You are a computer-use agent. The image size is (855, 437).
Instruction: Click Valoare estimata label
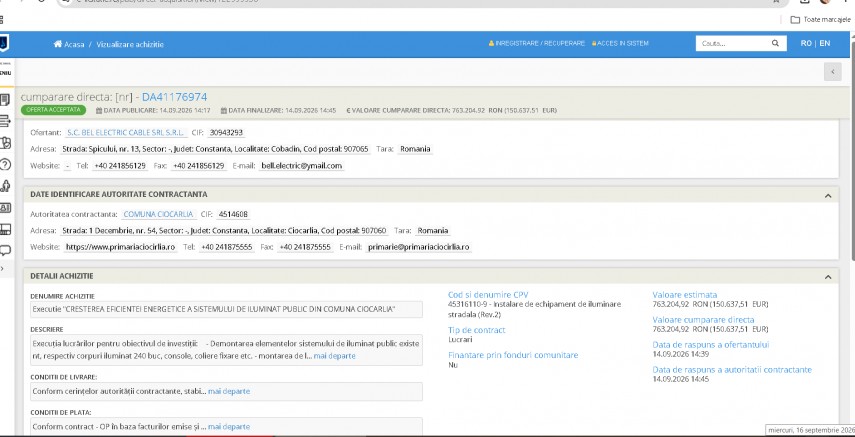click(685, 295)
